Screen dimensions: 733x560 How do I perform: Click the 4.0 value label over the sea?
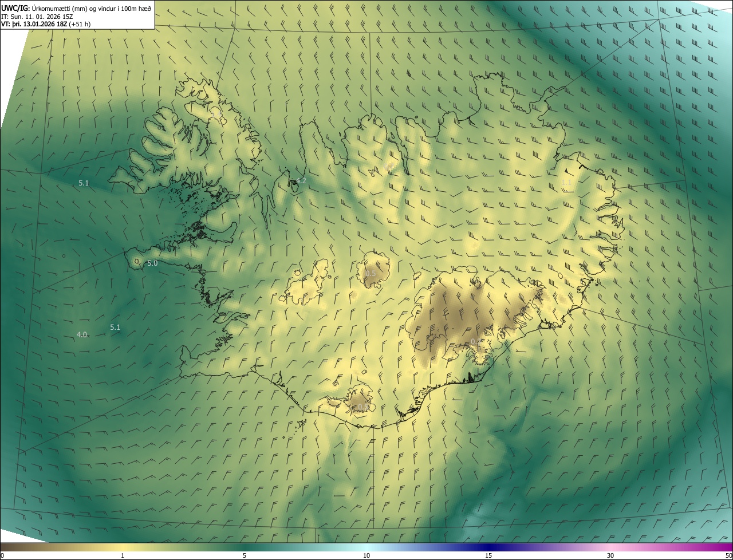[x=82, y=334]
